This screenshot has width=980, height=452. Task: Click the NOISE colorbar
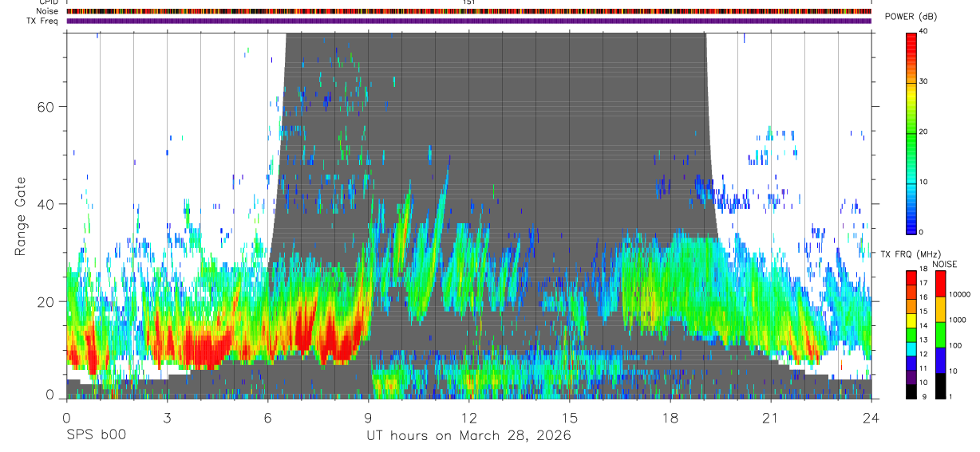(940, 335)
